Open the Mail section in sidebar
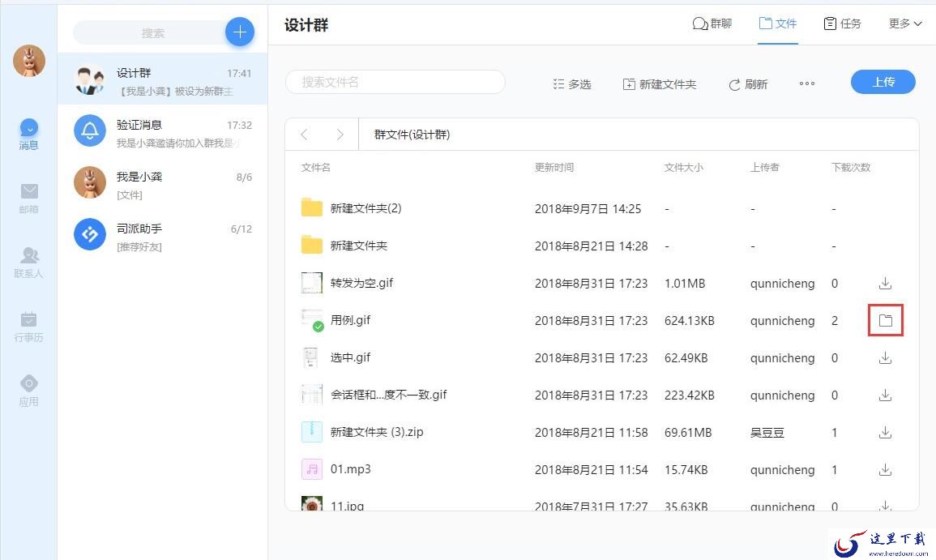The width and height of the screenshot is (936, 560). (x=29, y=197)
